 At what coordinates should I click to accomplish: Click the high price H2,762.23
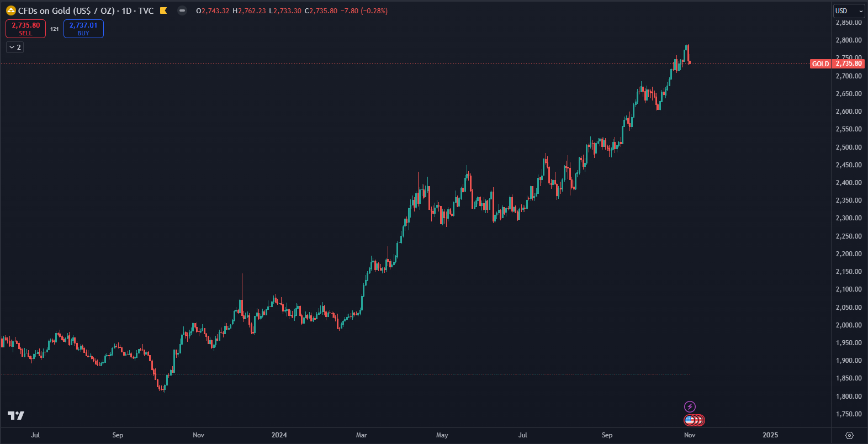250,10
